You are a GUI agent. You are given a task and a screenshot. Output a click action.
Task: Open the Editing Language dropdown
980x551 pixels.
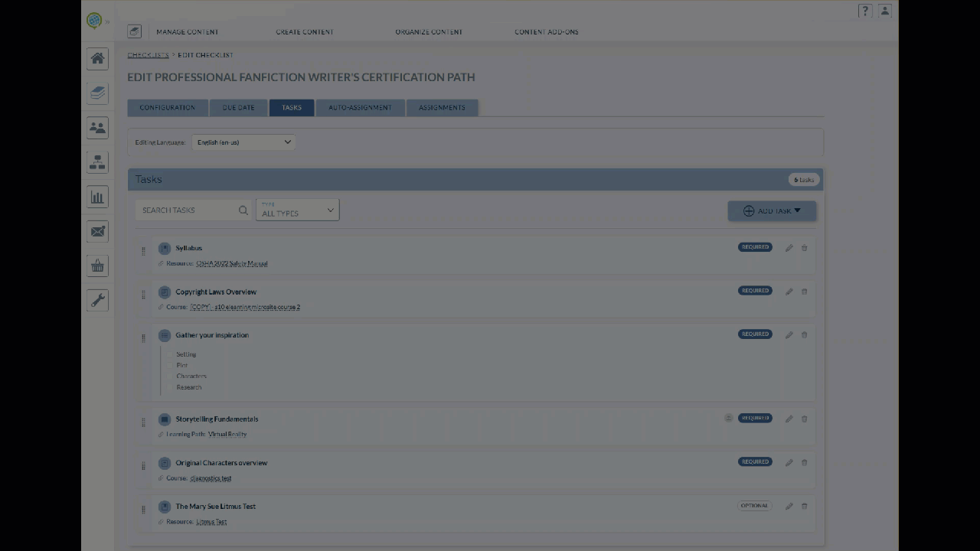243,142
